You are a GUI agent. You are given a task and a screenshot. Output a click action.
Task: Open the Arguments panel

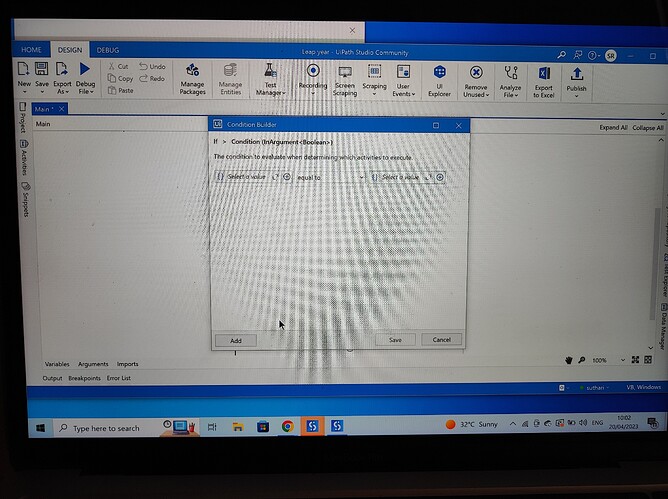tap(93, 364)
